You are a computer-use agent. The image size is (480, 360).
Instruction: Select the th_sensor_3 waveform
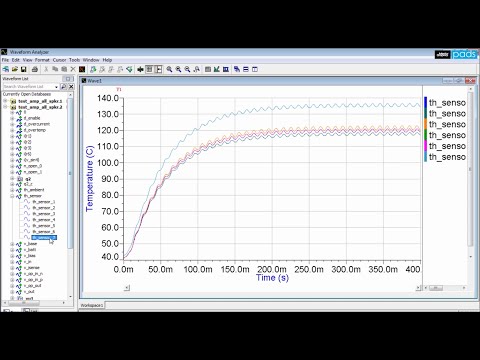click(x=44, y=214)
